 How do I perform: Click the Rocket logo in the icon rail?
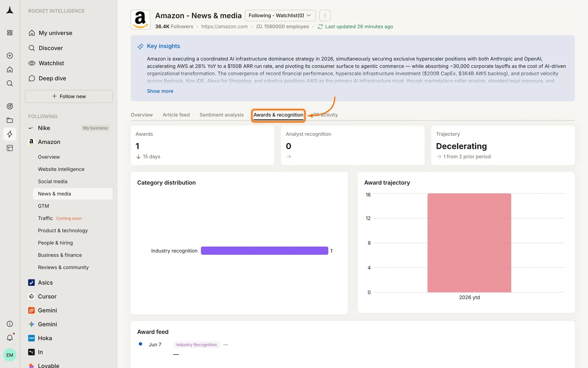point(10,10)
